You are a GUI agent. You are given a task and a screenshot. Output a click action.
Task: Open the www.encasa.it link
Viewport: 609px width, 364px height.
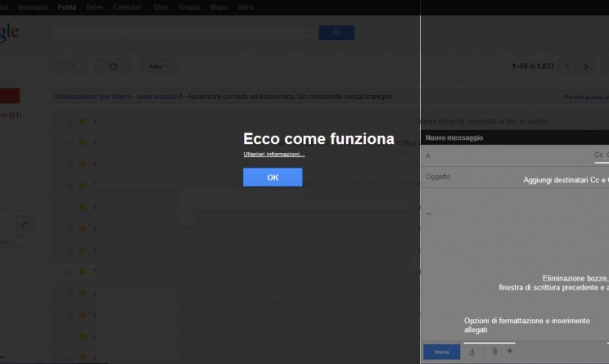160,97
